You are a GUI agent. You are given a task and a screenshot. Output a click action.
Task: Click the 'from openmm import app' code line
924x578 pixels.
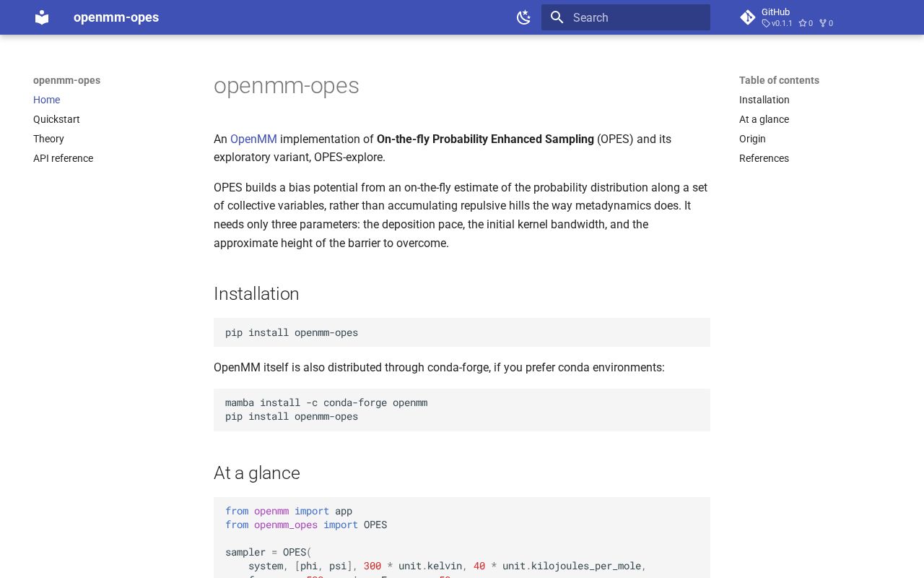289,511
